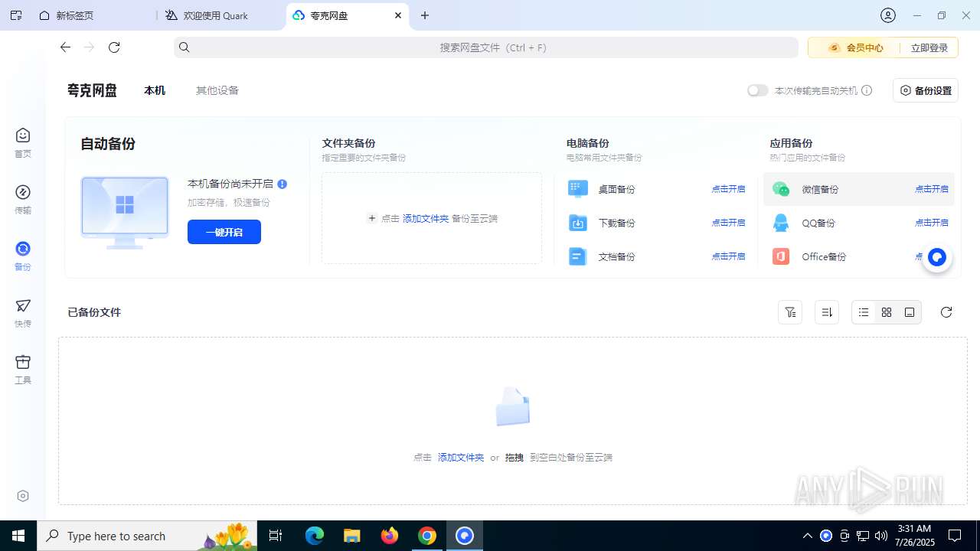
Task: Click the 微信备份 WeChat icon
Action: (x=781, y=189)
